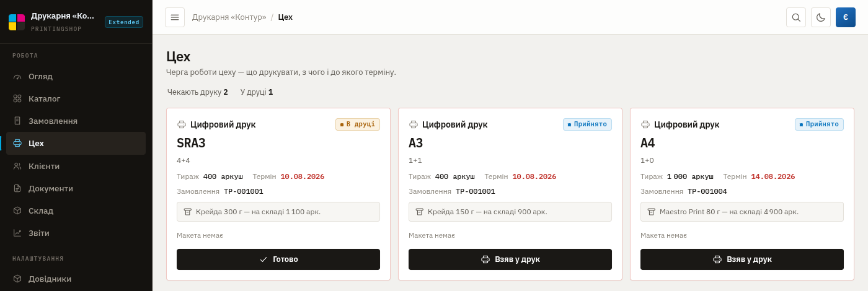
Task: Toggle the sidebar with the hamburger button
Action: [x=175, y=17]
